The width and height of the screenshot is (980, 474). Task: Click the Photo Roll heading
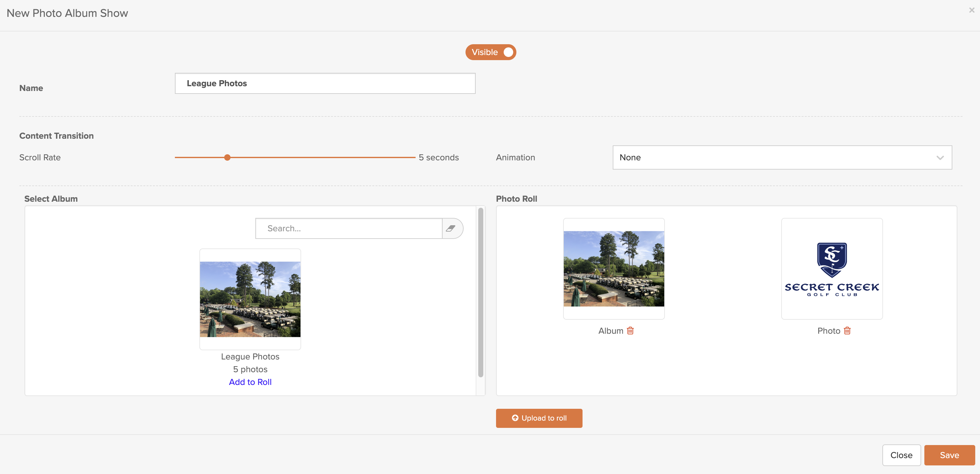point(516,199)
